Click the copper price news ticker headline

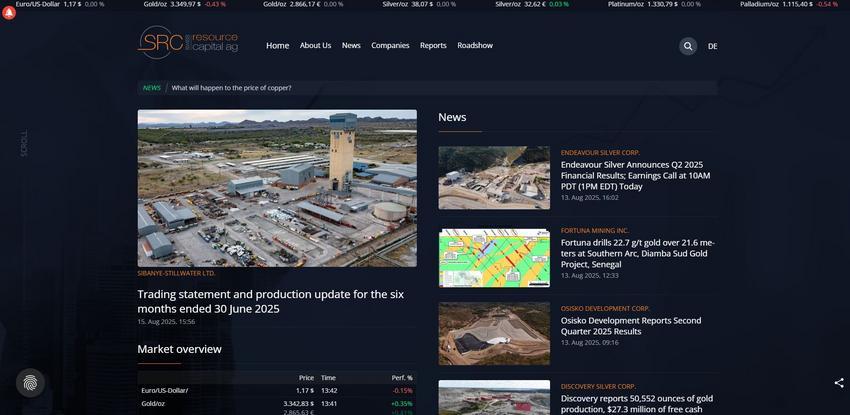coord(231,88)
